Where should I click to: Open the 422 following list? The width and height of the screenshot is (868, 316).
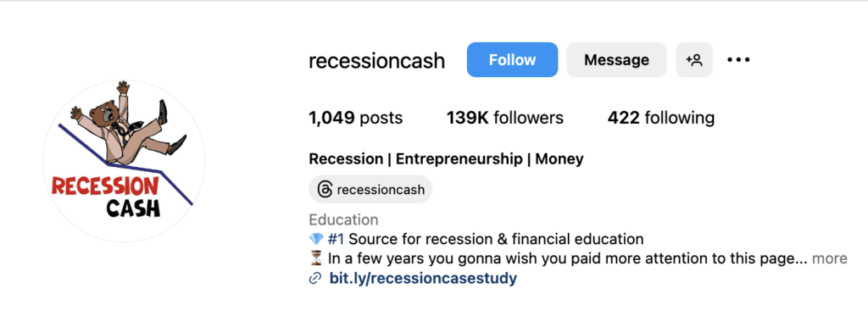point(661,118)
